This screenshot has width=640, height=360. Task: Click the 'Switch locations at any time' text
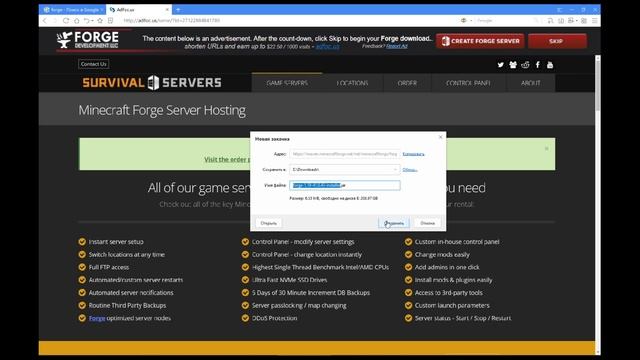tap(127, 254)
